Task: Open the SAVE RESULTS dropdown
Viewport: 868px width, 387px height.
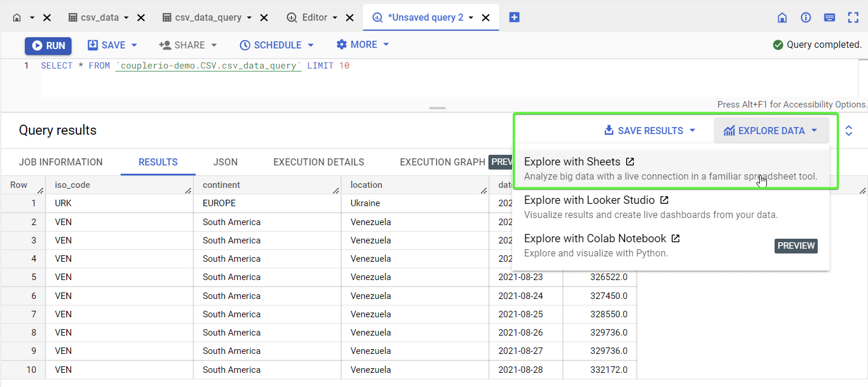Action: coord(650,131)
